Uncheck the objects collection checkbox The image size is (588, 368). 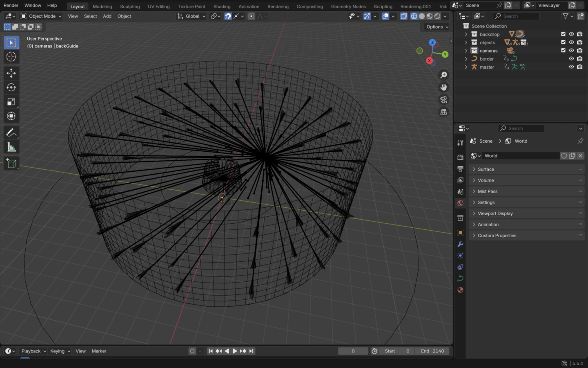[563, 43]
